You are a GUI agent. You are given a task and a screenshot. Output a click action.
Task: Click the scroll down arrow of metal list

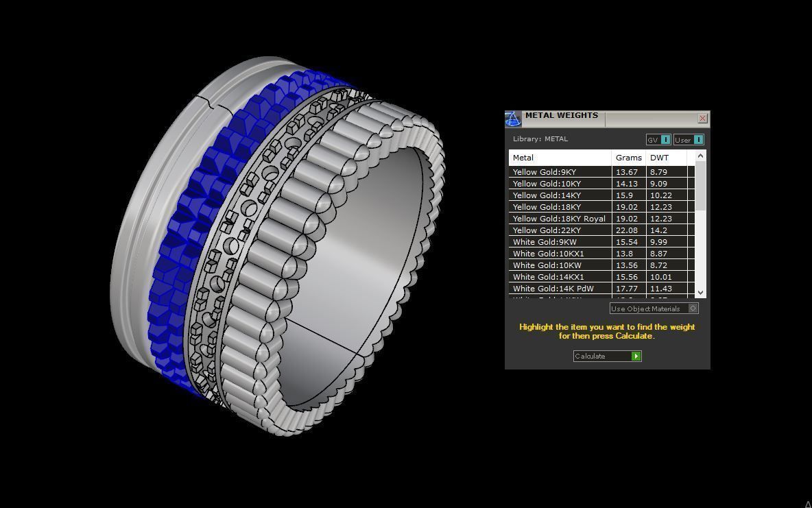click(x=701, y=293)
